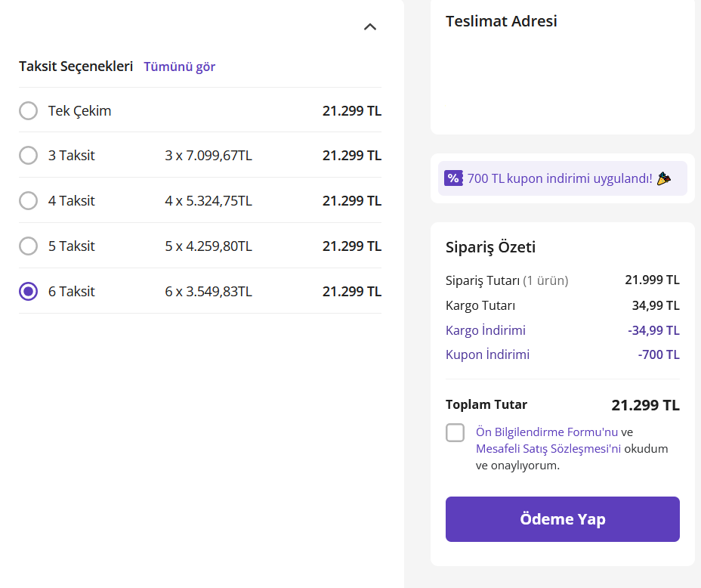Select the Tek Çekim radio button
The width and height of the screenshot is (701, 588).
click(x=28, y=111)
